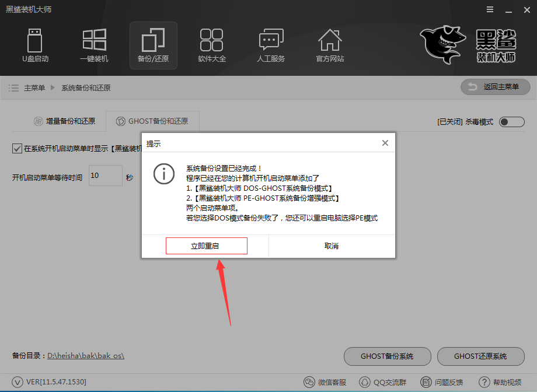This screenshot has height=392, width=537.
Task: Select the 备份/还原 feature icon
Action: coord(153,45)
